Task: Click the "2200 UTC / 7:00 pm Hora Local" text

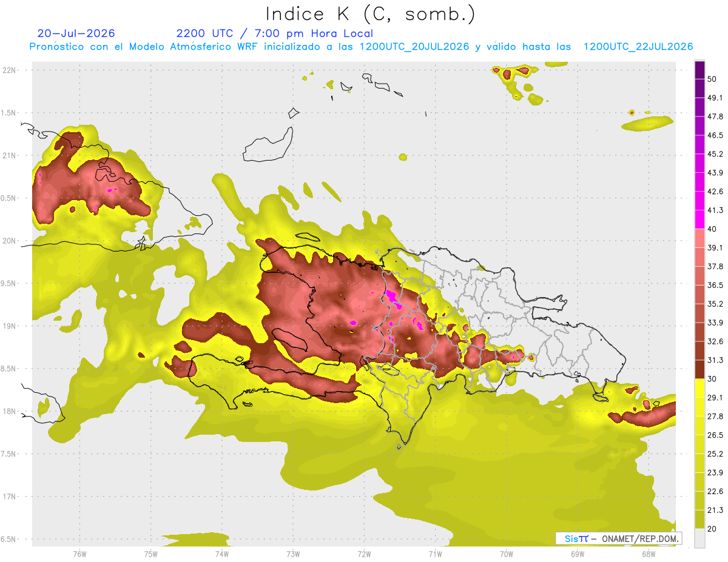Action: pyautogui.click(x=274, y=33)
